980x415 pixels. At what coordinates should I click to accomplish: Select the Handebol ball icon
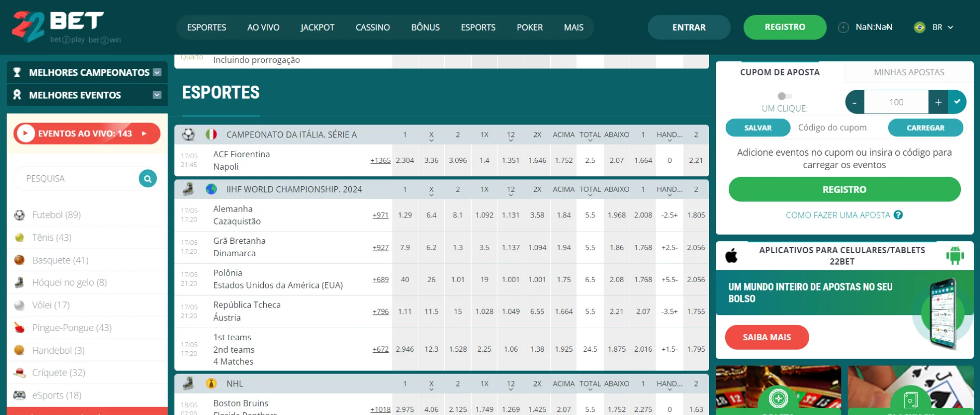point(19,350)
